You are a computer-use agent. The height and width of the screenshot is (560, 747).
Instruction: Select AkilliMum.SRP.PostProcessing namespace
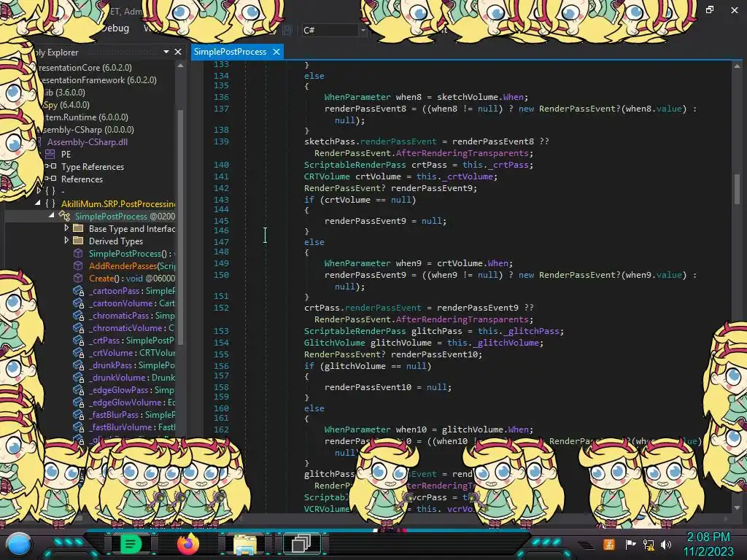(118, 204)
